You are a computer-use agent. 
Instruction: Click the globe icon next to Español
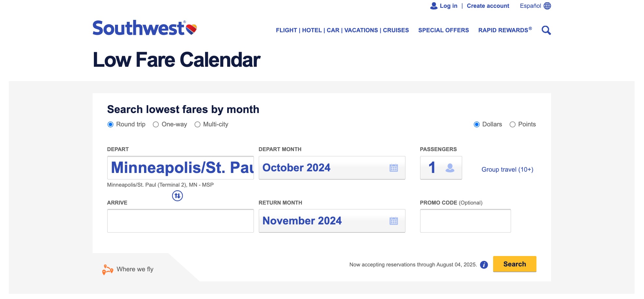click(547, 6)
